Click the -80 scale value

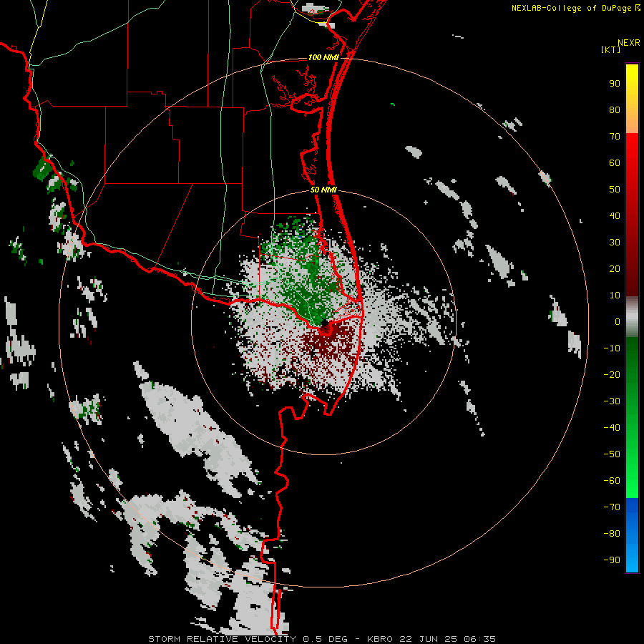click(x=612, y=534)
